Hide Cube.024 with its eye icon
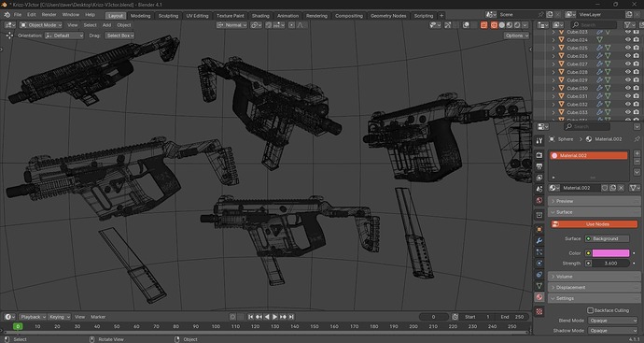This screenshot has height=343, width=644. coord(627,40)
